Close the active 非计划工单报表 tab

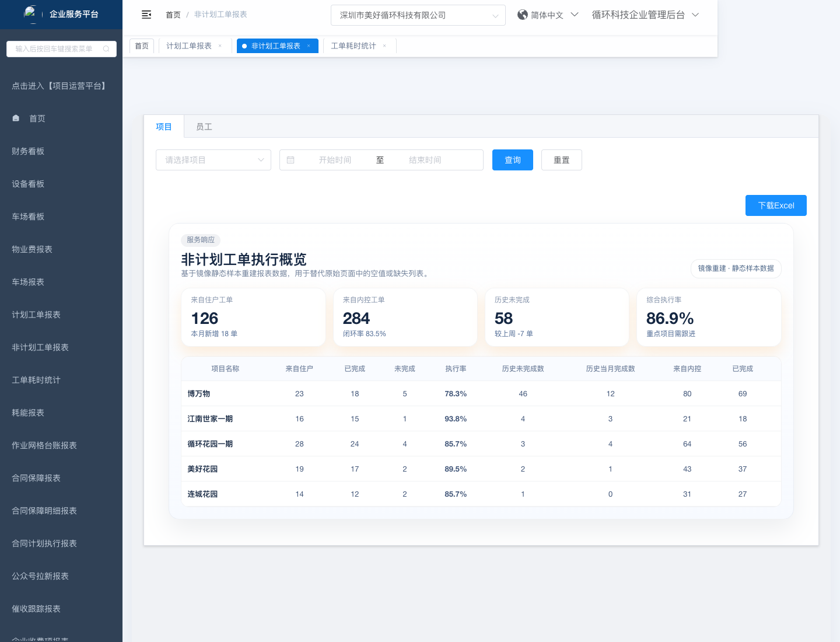coord(309,46)
